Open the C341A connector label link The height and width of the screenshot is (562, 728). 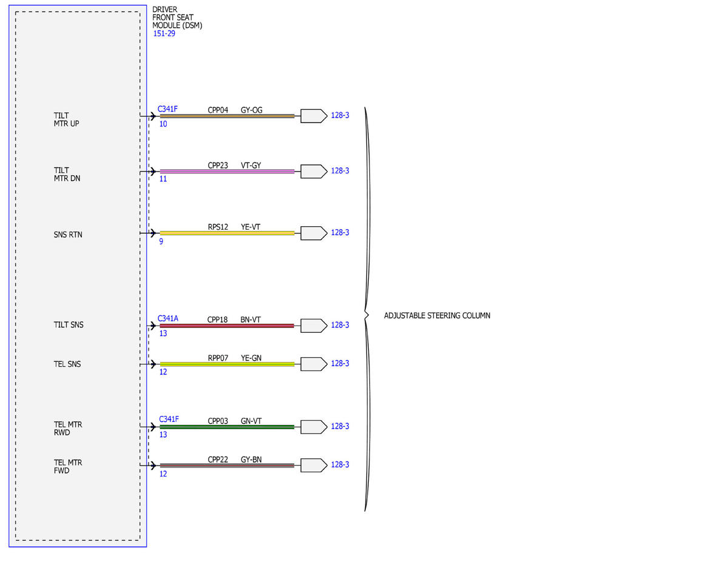(168, 318)
